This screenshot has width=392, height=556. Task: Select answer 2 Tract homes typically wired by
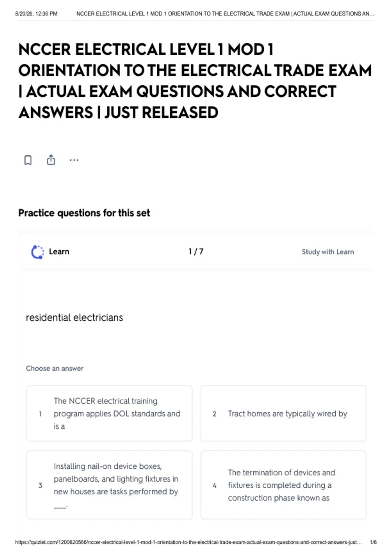[x=284, y=413]
